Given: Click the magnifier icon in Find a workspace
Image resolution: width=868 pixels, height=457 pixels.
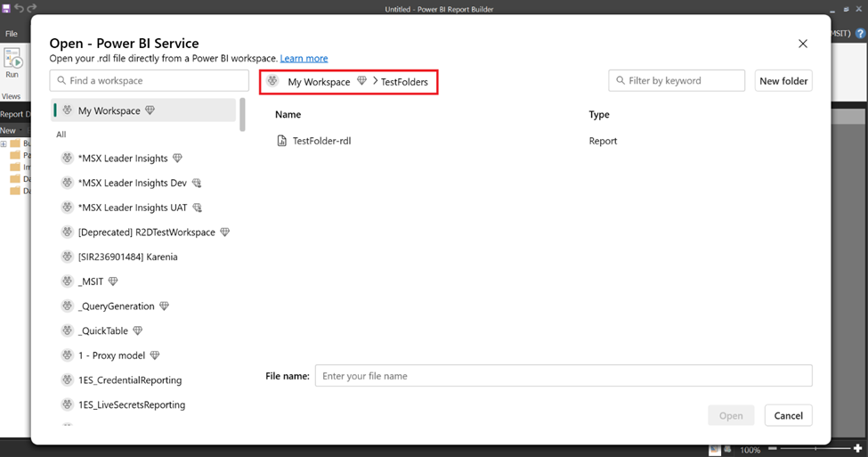Looking at the screenshot, I should (61, 80).
